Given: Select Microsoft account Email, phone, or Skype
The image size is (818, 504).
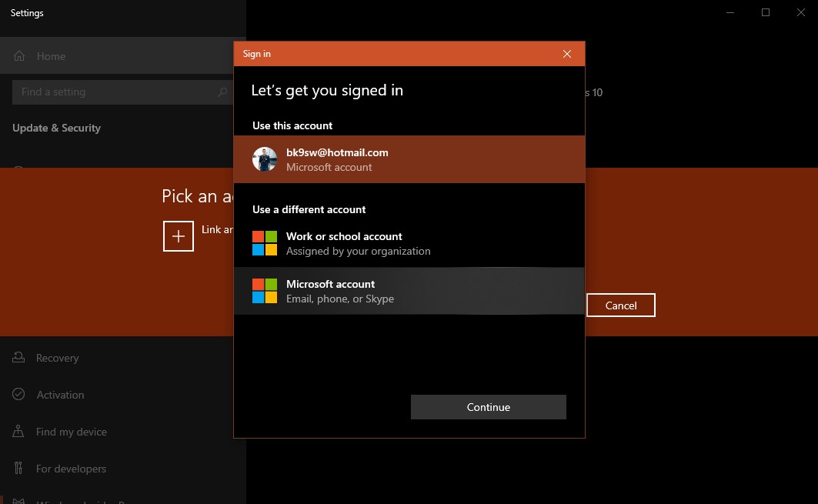Looking at the screenshot, I should pyautogui.click(x=409, y=291).
